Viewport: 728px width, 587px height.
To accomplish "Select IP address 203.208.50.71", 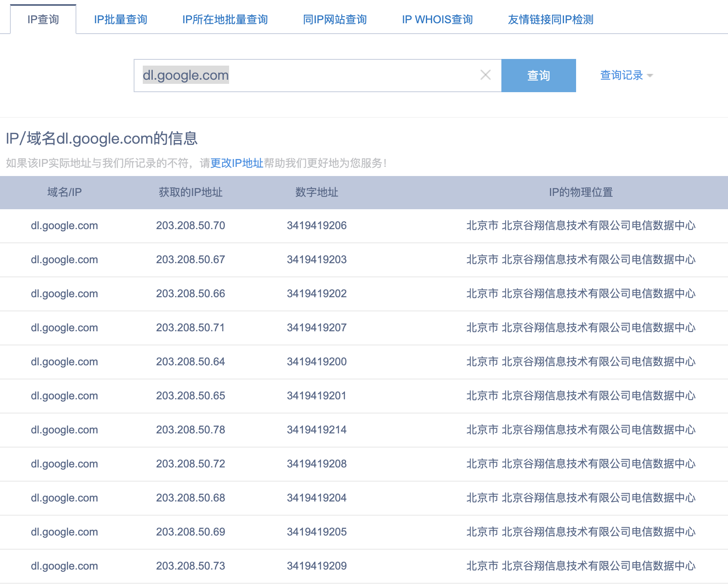I will tap(191, 328).
